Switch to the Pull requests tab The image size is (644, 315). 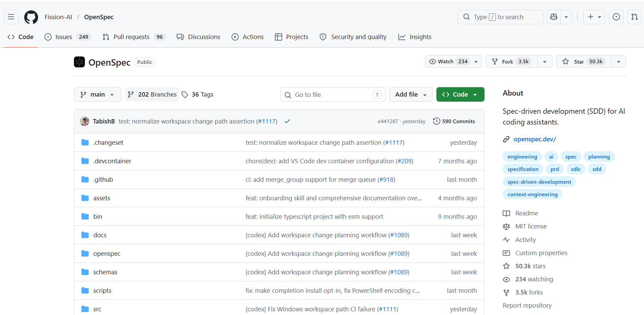[x=134, y=37]
